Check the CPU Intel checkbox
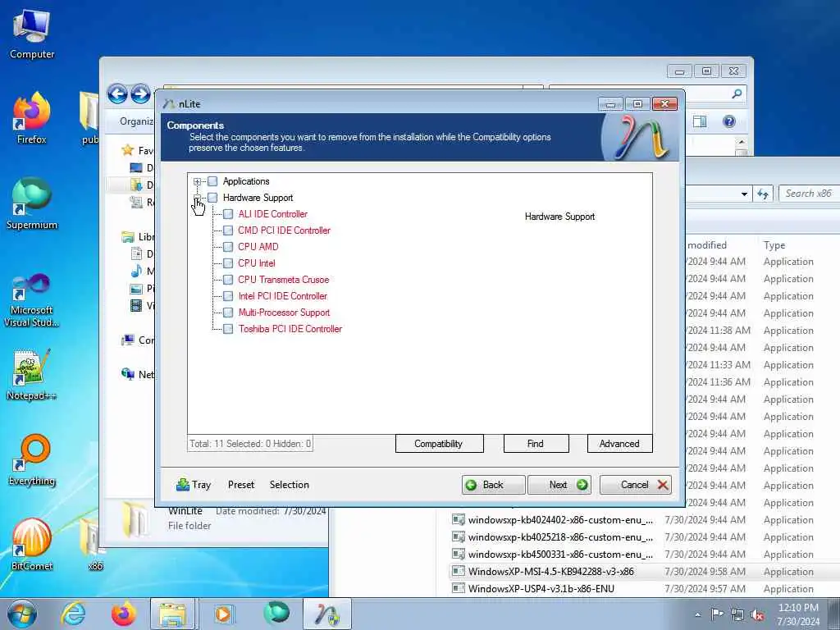Image resolution: width=840 pixels, height=630 pixels. pyautogui.click(x=228, y=263)
